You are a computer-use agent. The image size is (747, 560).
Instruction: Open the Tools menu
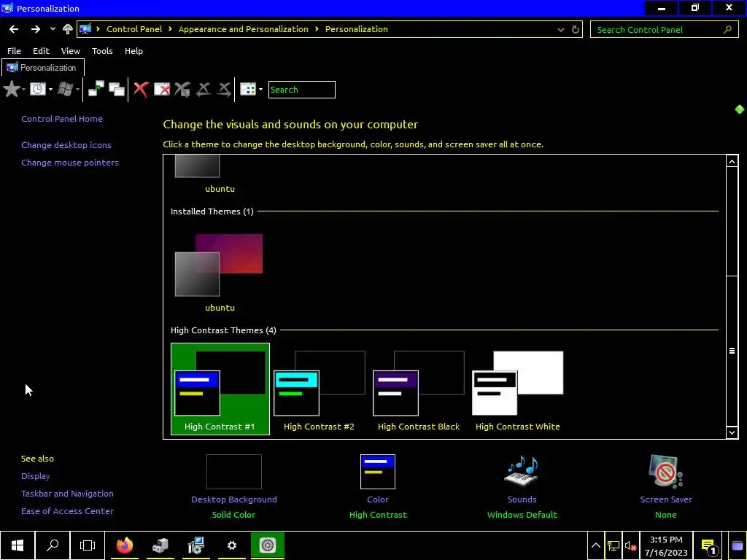click(102, 51)
